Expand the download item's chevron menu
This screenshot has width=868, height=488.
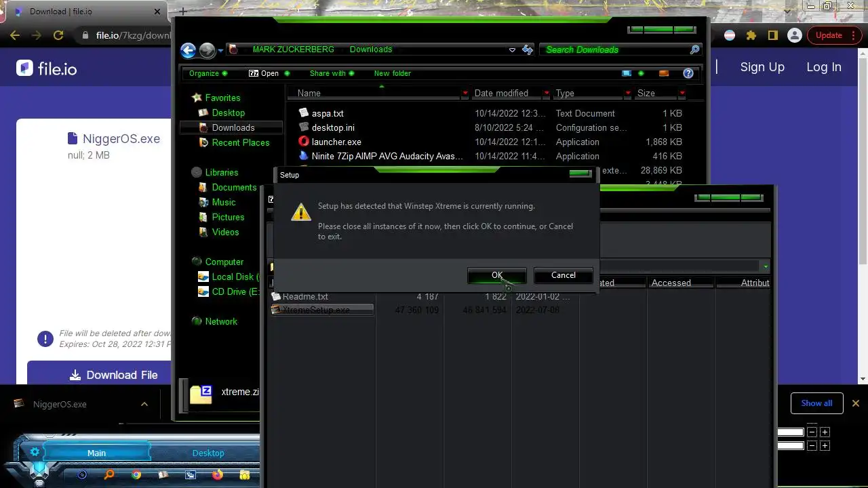coord(144,404)
